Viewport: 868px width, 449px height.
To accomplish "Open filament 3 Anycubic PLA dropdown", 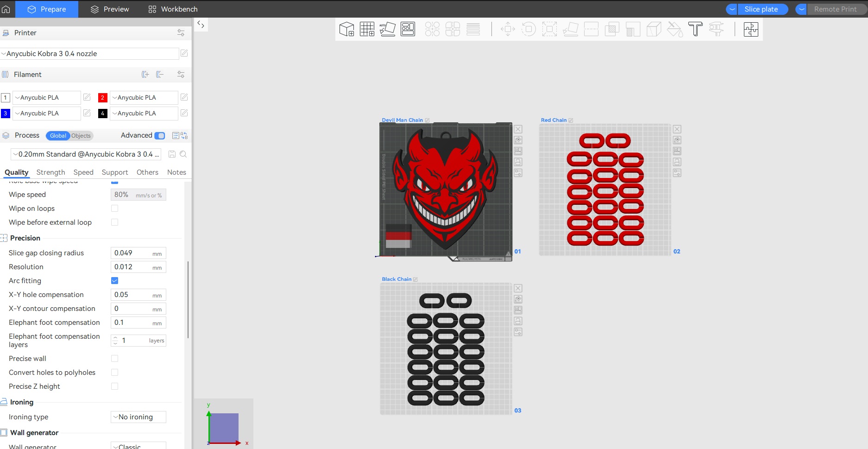I will pyautogui.click(x=47, y=114).
